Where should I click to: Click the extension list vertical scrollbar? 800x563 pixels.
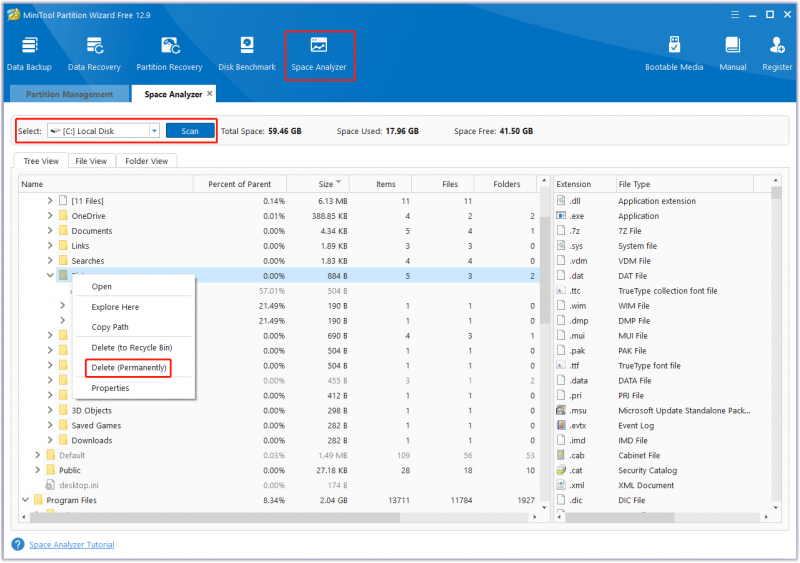click(776, 192)
